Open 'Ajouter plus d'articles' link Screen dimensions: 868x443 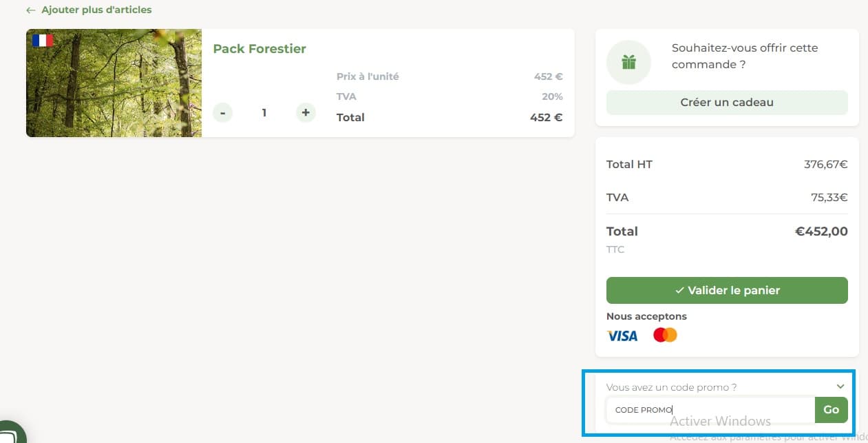(96, 10)
